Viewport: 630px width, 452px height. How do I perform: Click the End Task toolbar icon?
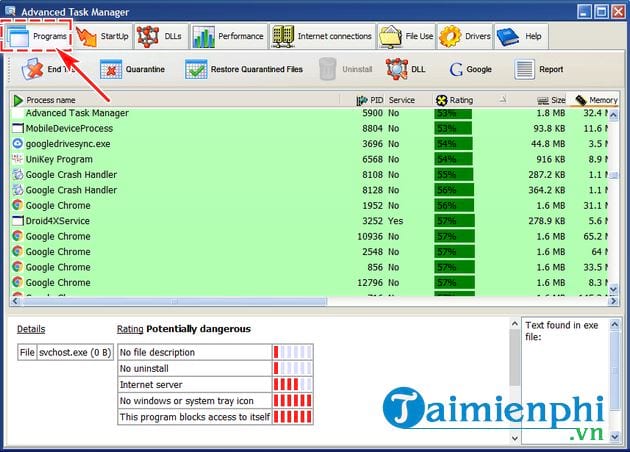32,69
